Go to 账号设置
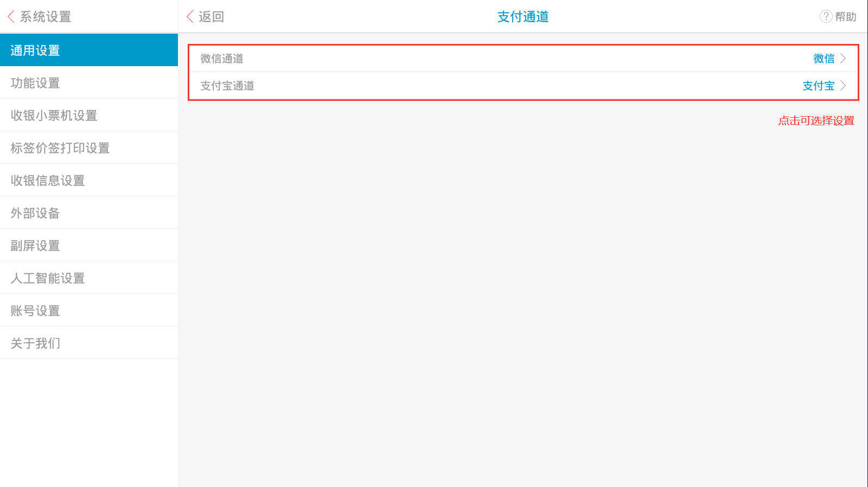 tap(89, 310)
